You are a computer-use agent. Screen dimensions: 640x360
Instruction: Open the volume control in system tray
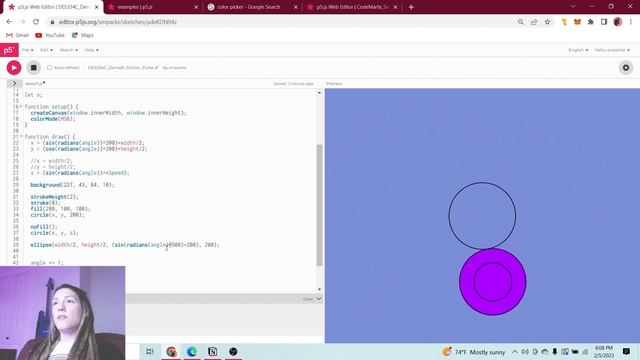click(525, 352)
